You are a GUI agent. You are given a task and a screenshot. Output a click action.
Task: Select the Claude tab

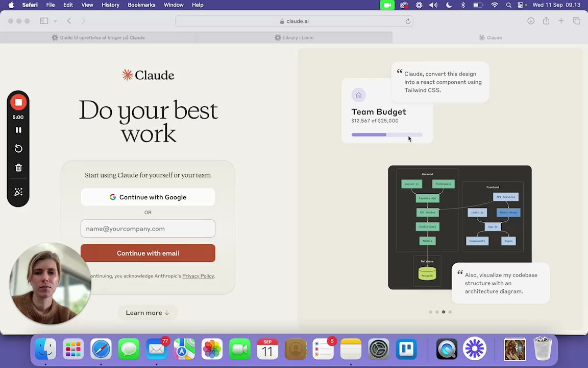point(490,37)
